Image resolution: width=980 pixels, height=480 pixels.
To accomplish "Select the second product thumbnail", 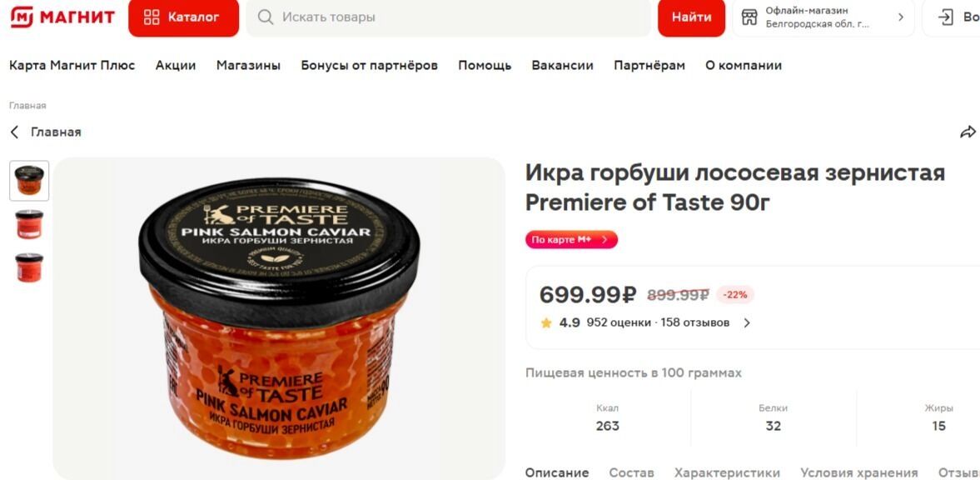I will (x=29, y=224).
